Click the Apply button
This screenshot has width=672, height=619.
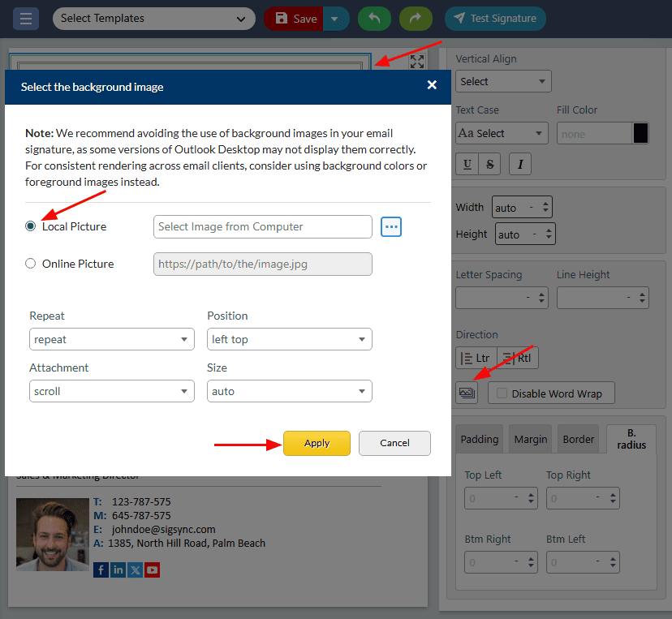pos(317,443)
